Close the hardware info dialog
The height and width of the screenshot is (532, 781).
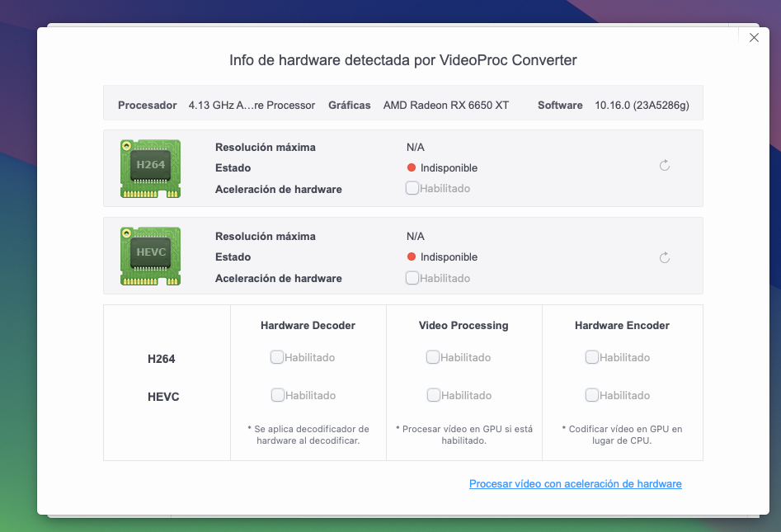754,38
